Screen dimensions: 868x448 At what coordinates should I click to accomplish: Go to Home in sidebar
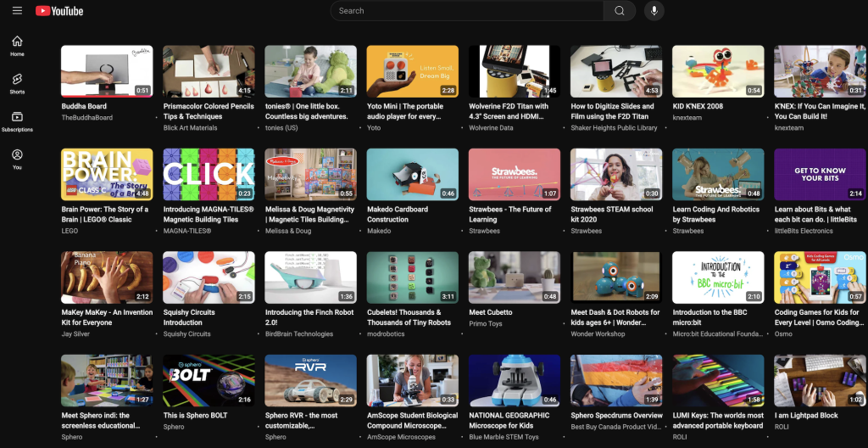click(x=17, y=46)
